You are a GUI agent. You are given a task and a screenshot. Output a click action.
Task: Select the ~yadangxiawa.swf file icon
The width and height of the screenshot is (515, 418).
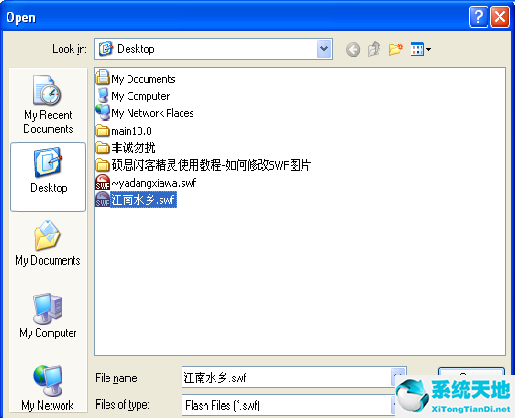click(102, 182)
